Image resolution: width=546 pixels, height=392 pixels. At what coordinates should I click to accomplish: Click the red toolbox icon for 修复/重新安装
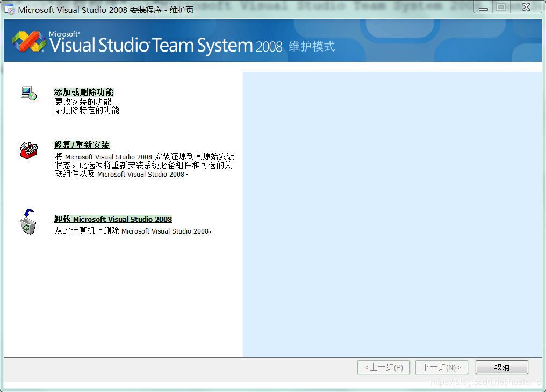tap(28, 150)
